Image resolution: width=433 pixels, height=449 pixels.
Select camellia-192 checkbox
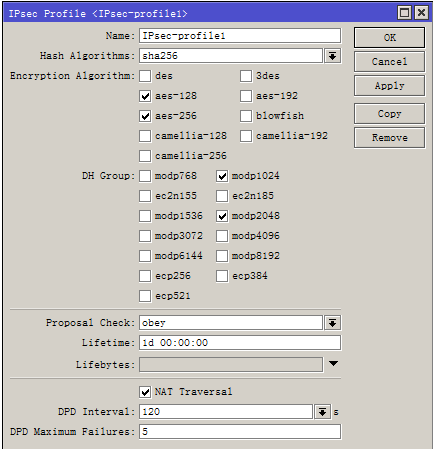(246, 136)
